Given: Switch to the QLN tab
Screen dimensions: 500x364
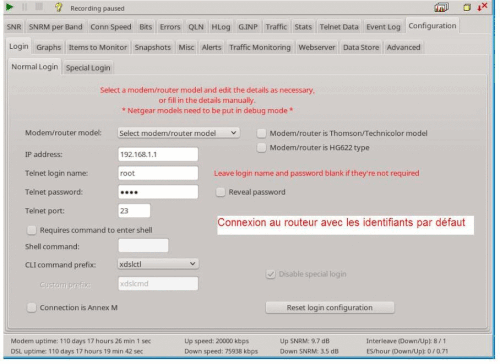Looking at the screenshot, I should 196,27.
